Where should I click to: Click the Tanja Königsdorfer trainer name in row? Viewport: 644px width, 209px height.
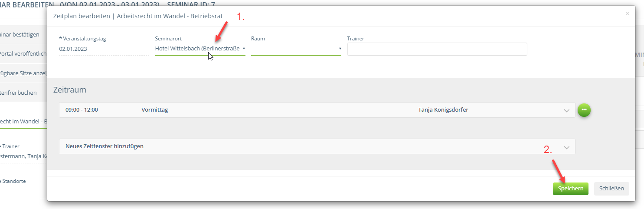(443, 110)
